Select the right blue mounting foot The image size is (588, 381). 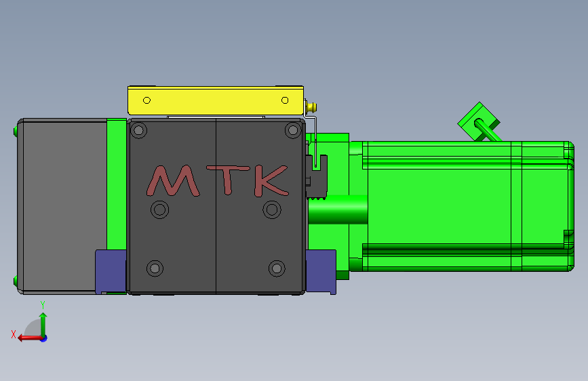[321, 271]
